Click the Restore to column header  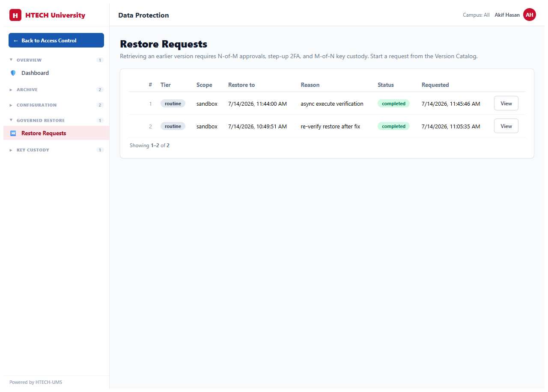click(241, 85)
